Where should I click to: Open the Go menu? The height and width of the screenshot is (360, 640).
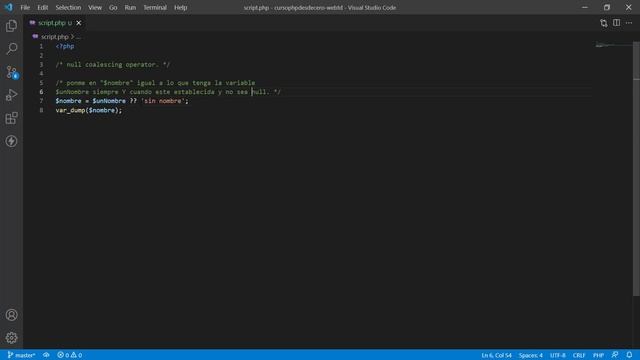click(x=113, y=7)
